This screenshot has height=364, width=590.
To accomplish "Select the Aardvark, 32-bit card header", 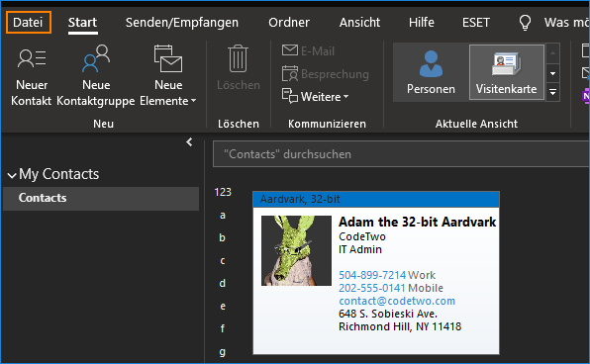I will point(376,199).
